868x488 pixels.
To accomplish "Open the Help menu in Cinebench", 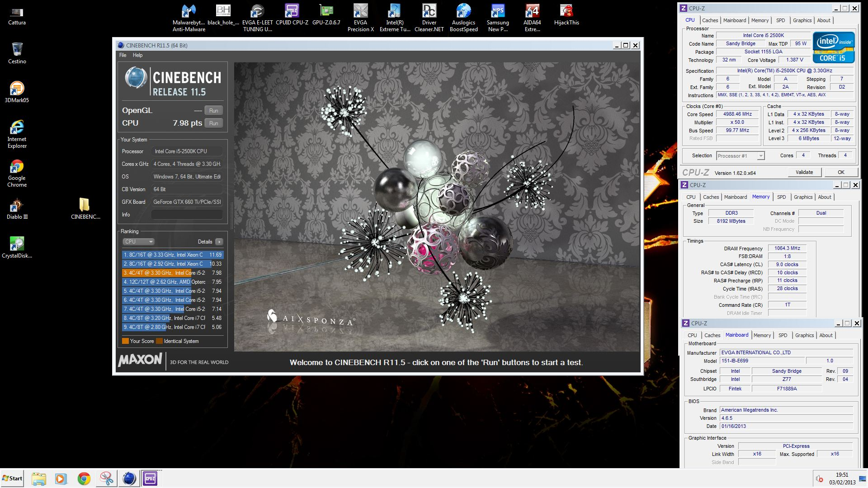I will pos(137,55).
